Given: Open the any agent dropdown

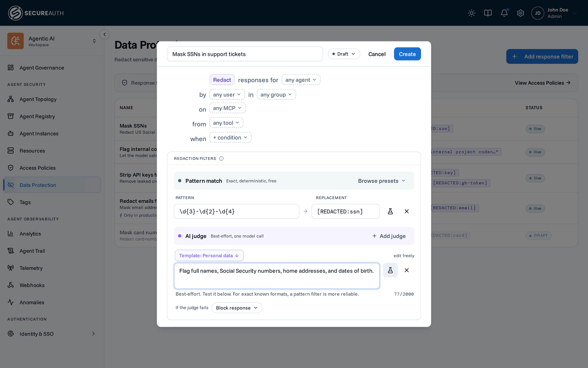Looking at the screenshot, I should [301, 80].
